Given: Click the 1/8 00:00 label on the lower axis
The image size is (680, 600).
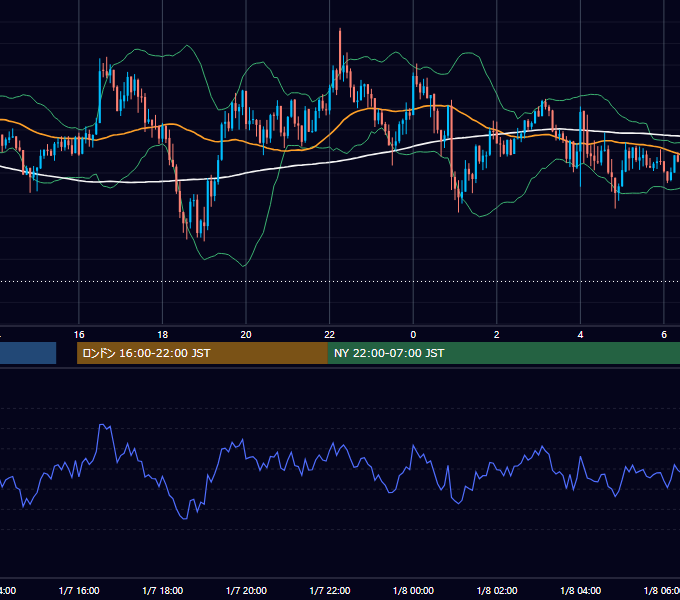Looking at the screenshot, I should coord(413,590).
